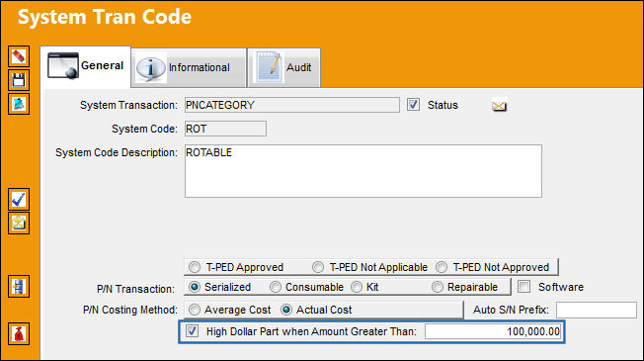
Task: Click the 'P/N Transaction:' label
Action: [x=135, y=289]
